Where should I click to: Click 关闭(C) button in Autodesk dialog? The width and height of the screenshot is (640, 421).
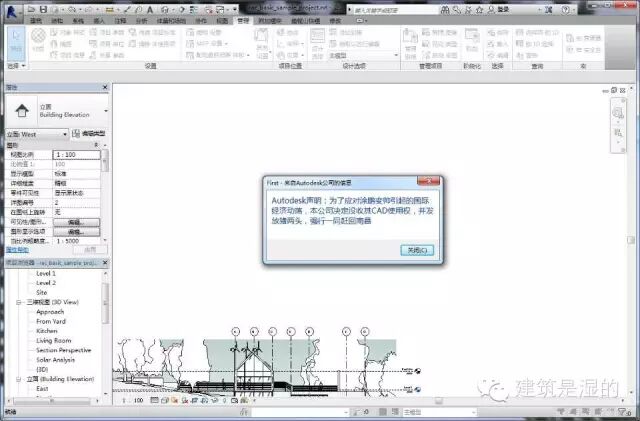417,250
